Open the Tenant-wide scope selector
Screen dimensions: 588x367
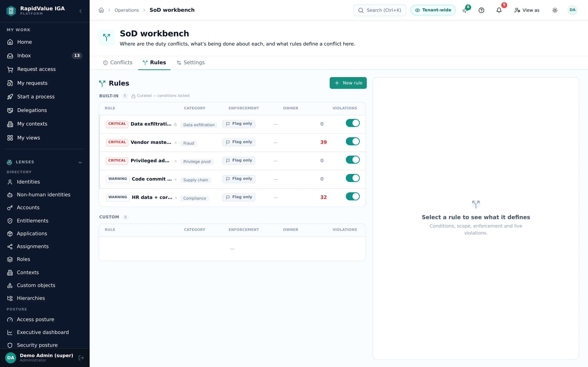click(x=433, y=10)
